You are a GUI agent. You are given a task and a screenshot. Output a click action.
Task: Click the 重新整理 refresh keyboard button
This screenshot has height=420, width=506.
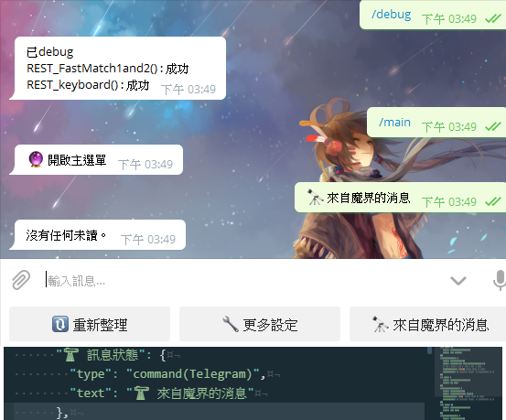click(90, 324)
